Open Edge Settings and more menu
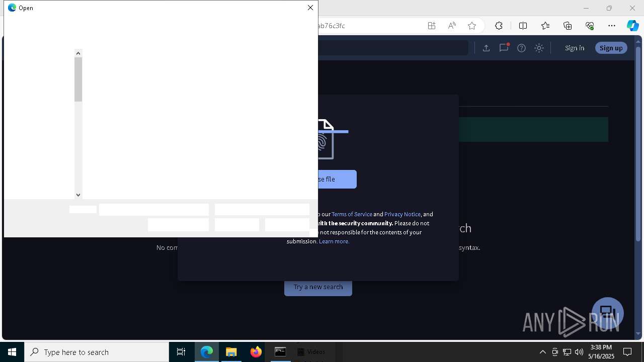The width and height of the screenshot is (644, 362). (612, 26)
